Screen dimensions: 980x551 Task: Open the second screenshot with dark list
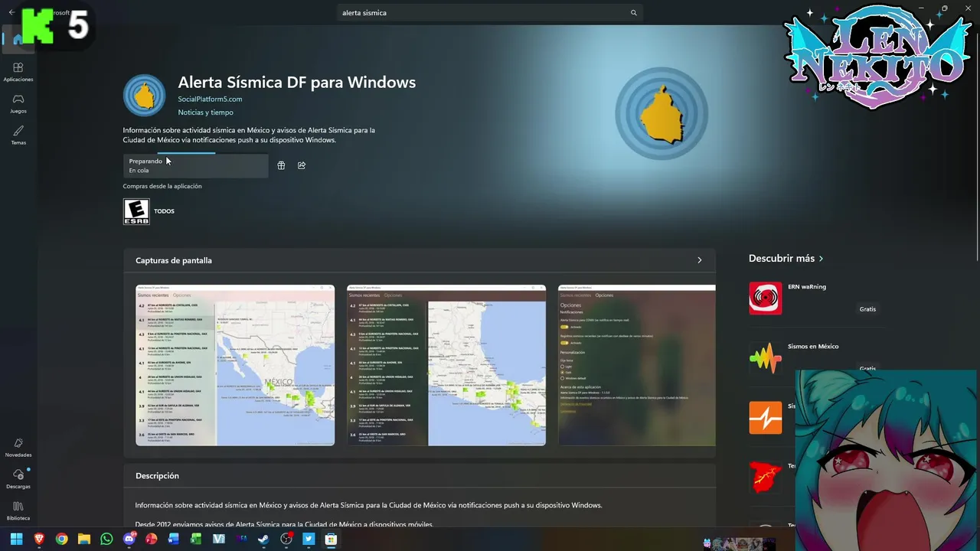click(446, 365)
